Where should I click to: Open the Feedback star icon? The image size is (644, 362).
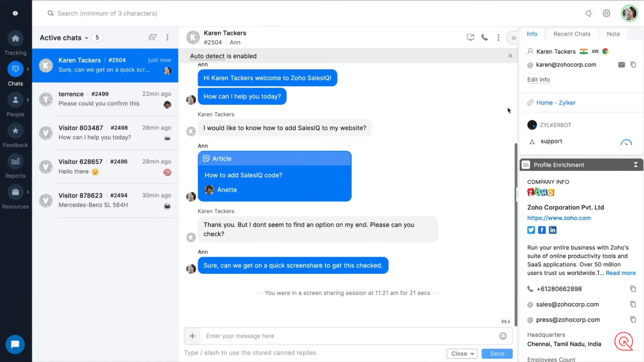[x=15, y=131]
